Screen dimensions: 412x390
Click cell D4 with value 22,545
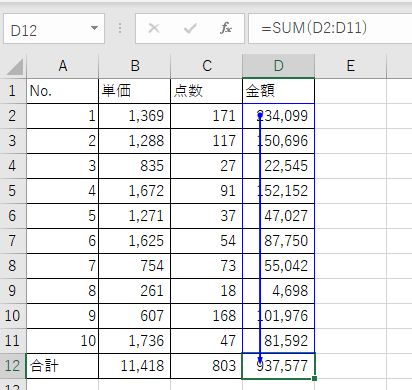279,166
